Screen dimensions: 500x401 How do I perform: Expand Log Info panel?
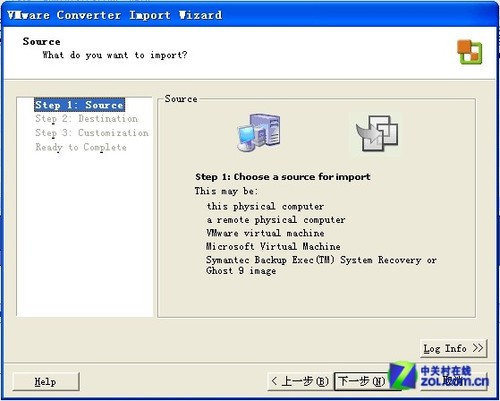click(453, 348)
